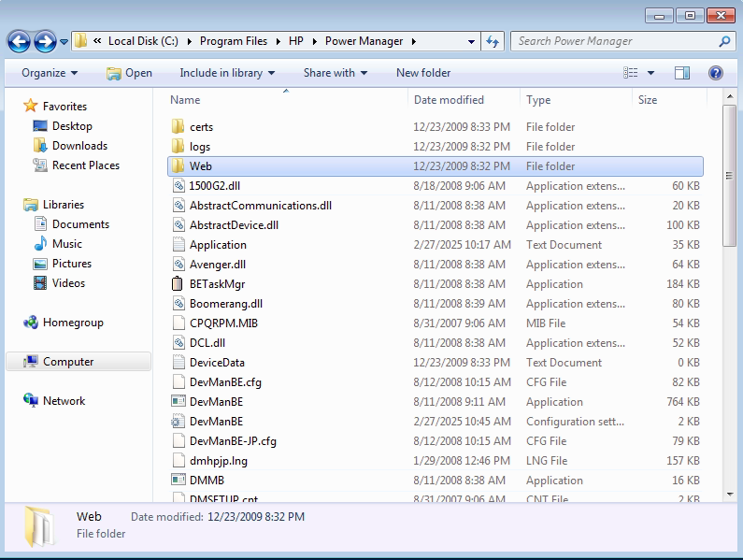The width and height of the screenshot is (743, 560).
Task: Open the Organize menu
Action: coord(50,73)
